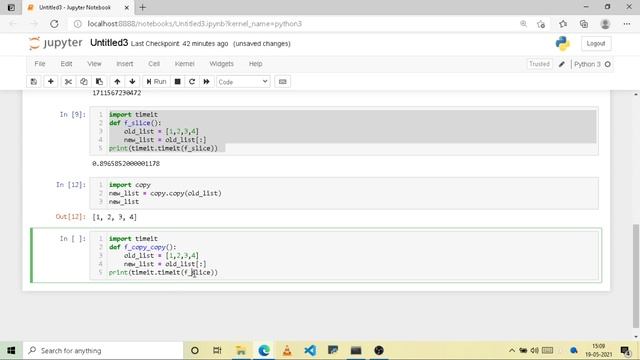Copy selected cells in the toolbar
This screenshot has width=640, height=360.
click(84, 82)
